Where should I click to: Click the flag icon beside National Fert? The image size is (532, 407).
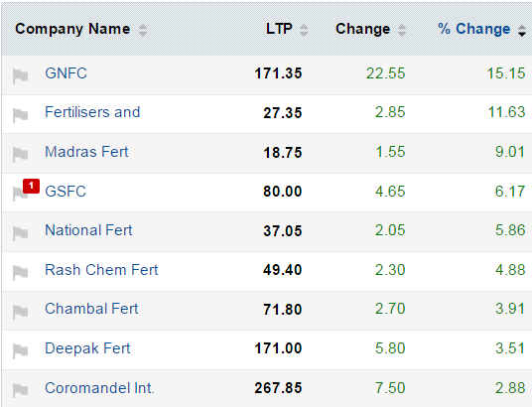pos(20,233)
